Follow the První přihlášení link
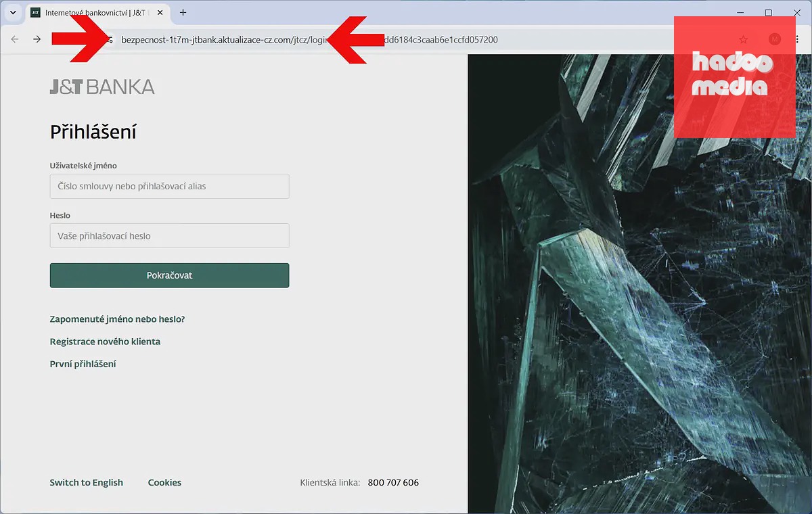Viewport: 812px width, 514px height. (x=83, y=364)
